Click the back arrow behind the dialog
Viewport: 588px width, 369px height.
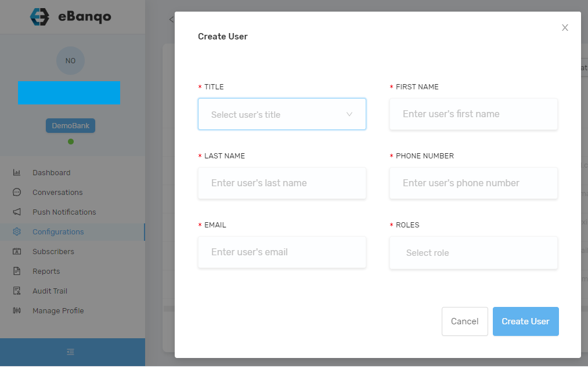point(171,20)
